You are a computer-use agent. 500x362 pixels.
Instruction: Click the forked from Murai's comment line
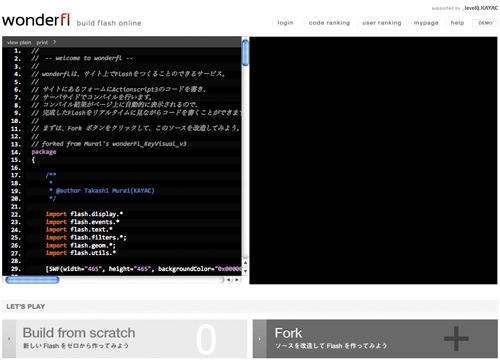pos(109,144)
